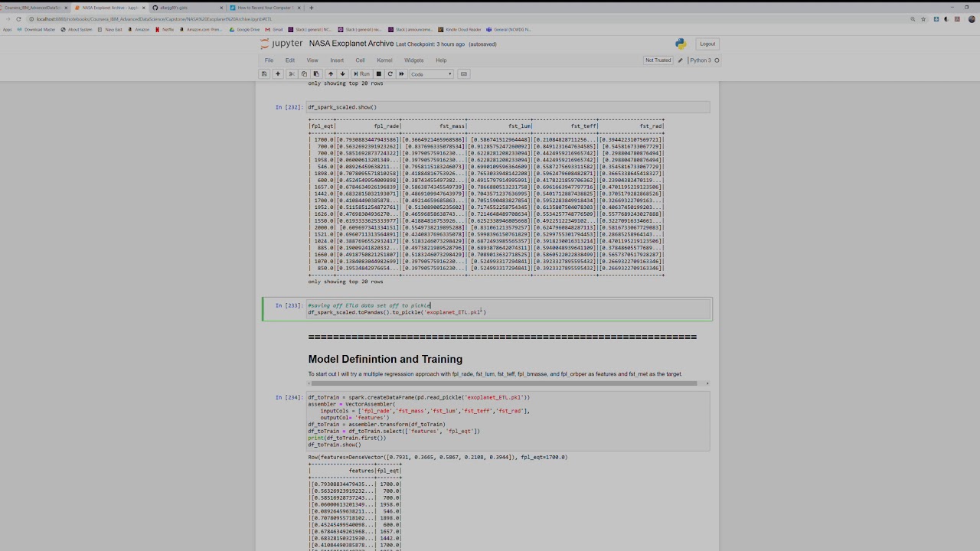The image size is (980, 551).
Task: Copy selected cells icon in toolbar
Action: (x=304, y=74)
